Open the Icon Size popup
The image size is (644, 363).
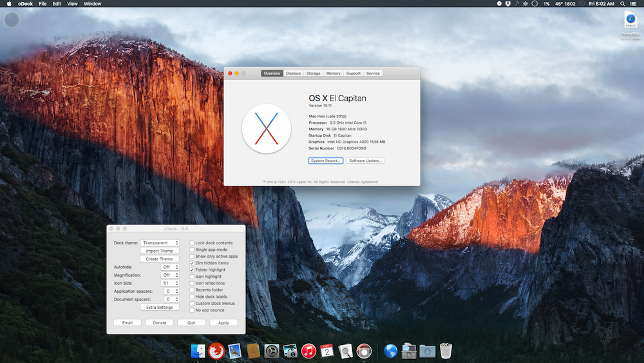(169, 283)
